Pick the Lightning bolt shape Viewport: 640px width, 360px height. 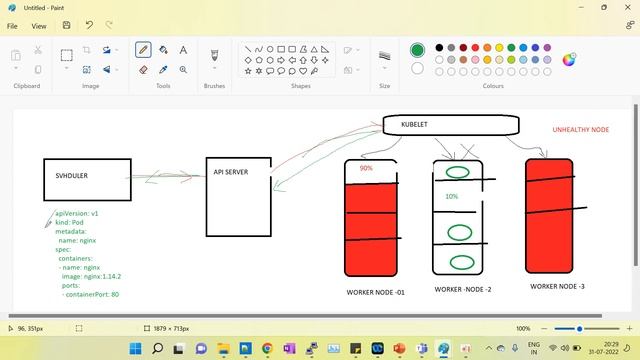click(x=314, y=71)
